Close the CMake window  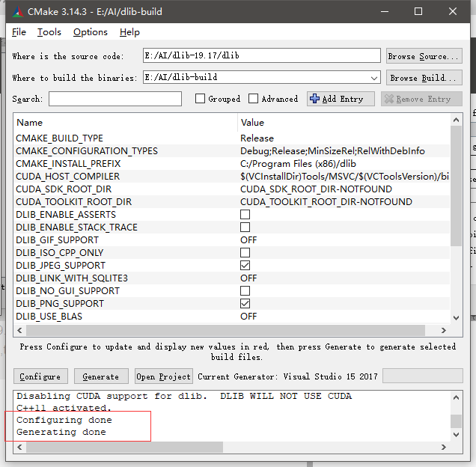click(453, 11)
